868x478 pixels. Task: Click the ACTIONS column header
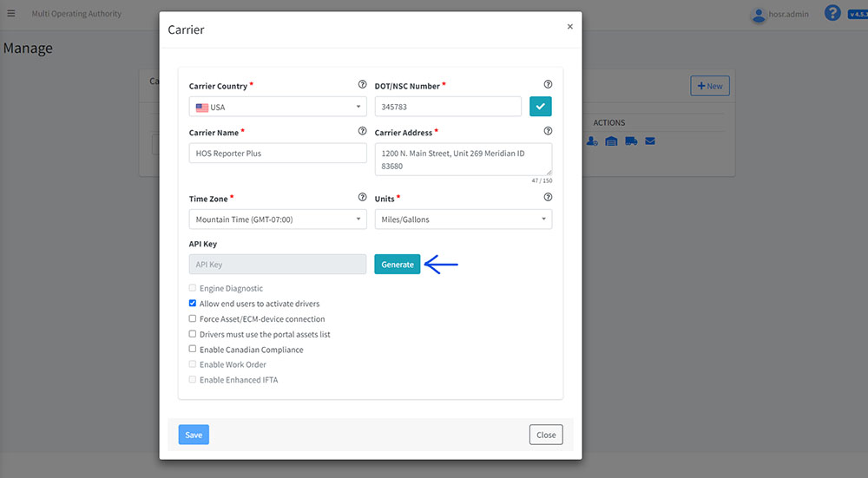point(609,123)
